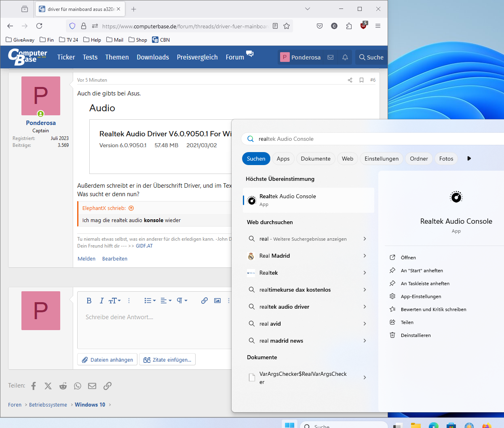Open Start menu on taskbar
The image size is (504, 428).
[290, 425]
